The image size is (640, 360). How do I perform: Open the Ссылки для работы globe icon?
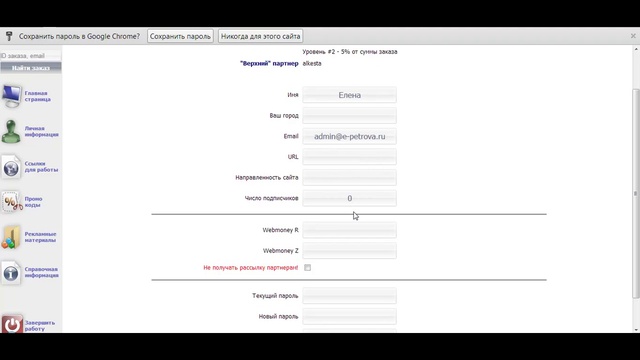(11, 167)
